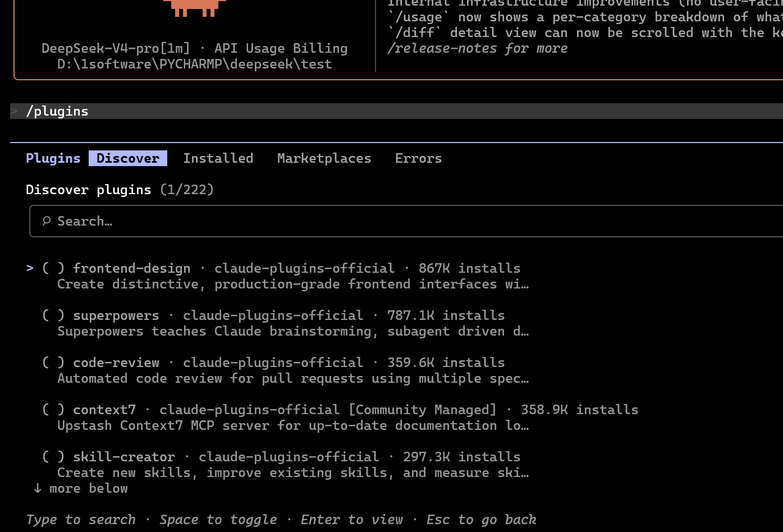Click the Automated code review description
Viewport: 783px width, 532px height.
coord(293,378)
